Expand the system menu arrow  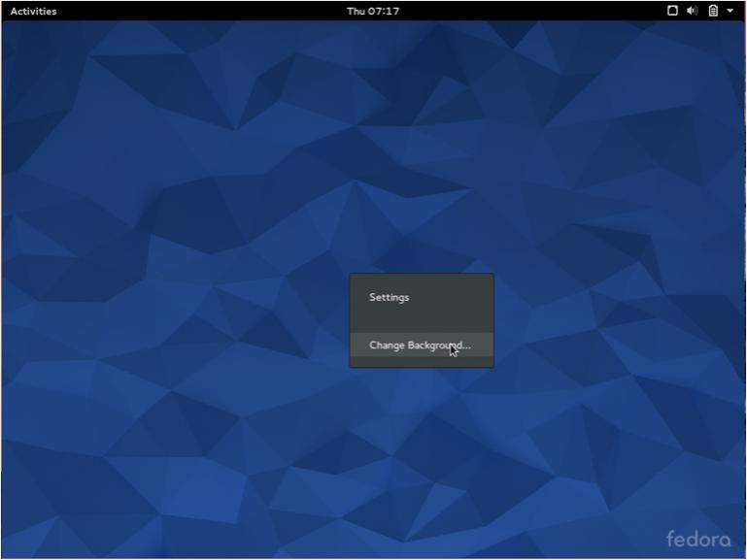(x=730, y=12)
